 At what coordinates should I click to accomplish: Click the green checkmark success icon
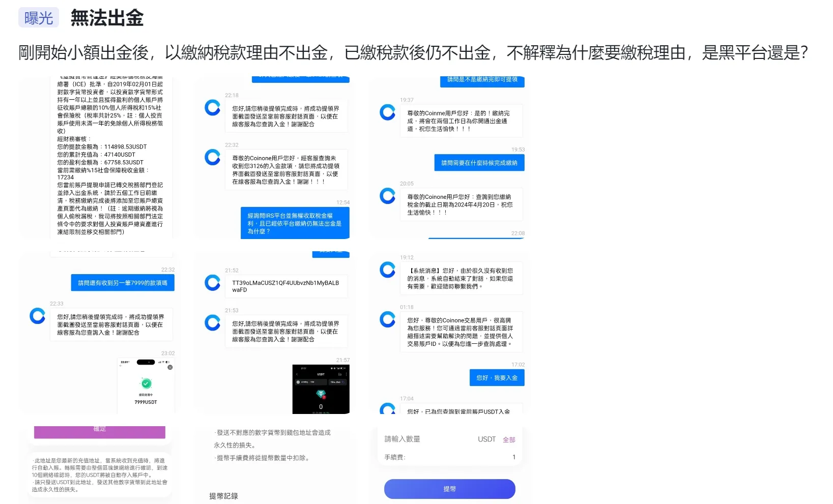(x=146, y=383)
